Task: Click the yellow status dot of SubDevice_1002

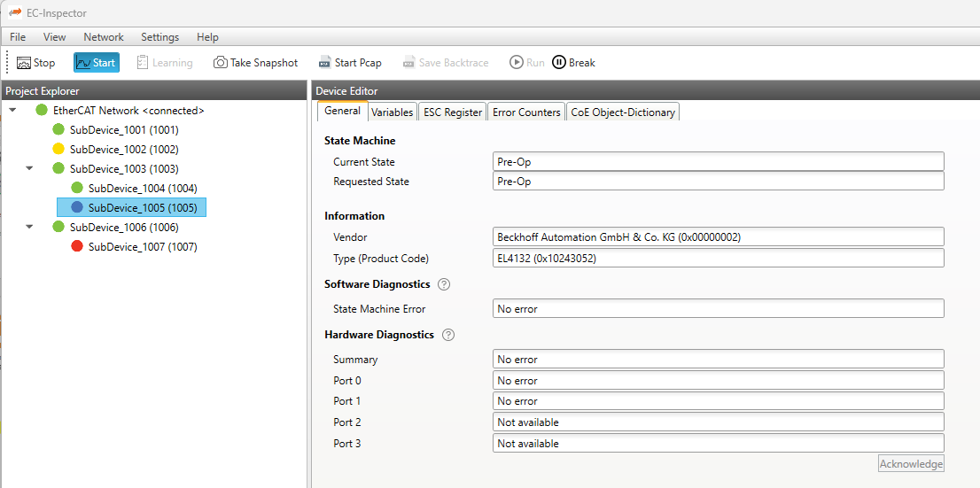Action: 58,149
